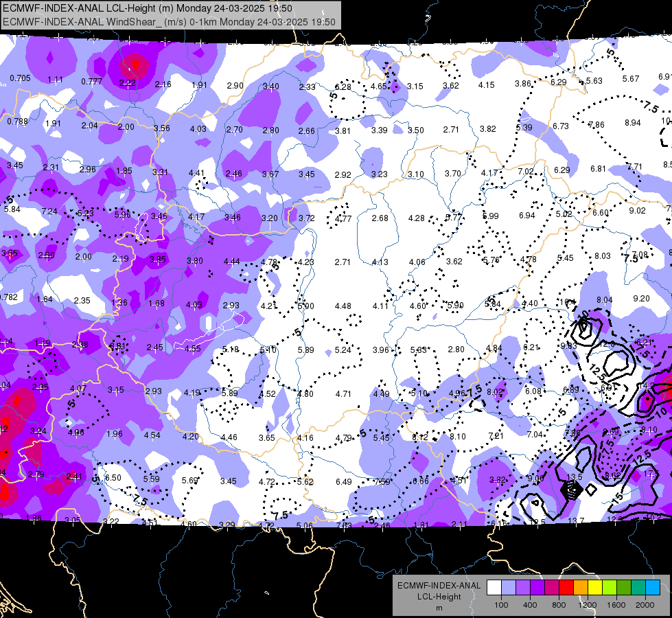Click the shear value 7.21
The height and width of the screenshot is (618, 672).
coord(496,436)
